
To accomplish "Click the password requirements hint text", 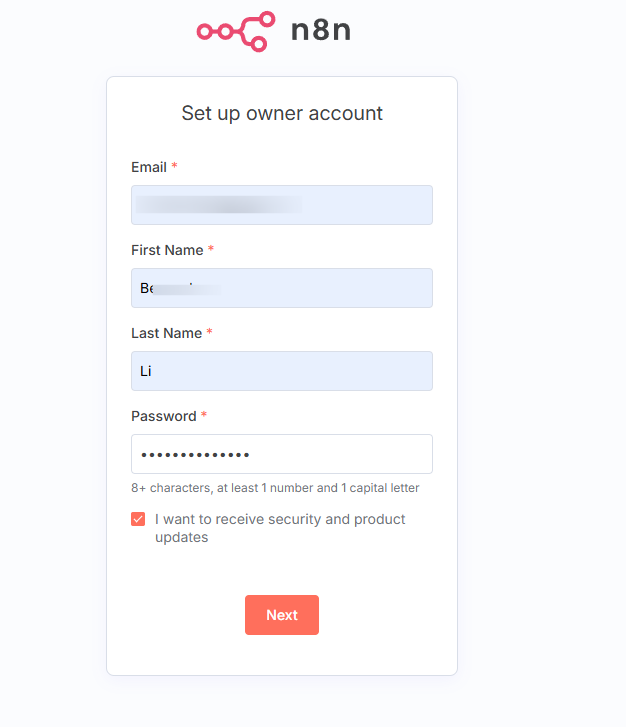I will point(275,488).
